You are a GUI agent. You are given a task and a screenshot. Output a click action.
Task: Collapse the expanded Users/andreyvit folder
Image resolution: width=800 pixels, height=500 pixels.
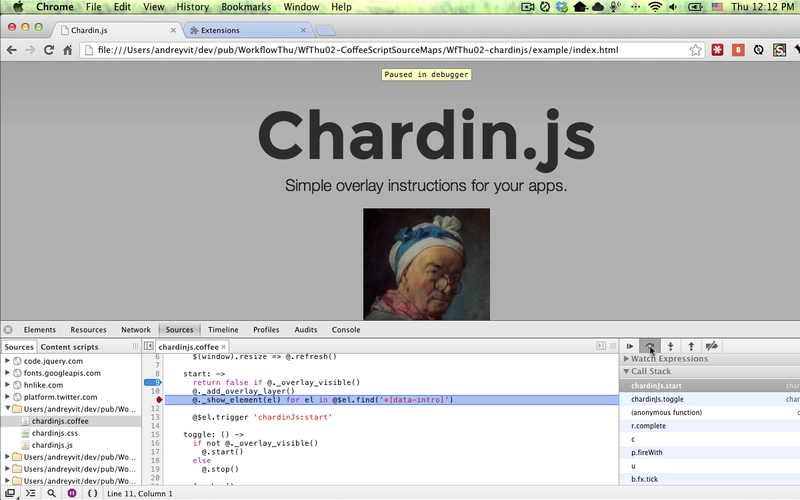(x=7, y=409)
